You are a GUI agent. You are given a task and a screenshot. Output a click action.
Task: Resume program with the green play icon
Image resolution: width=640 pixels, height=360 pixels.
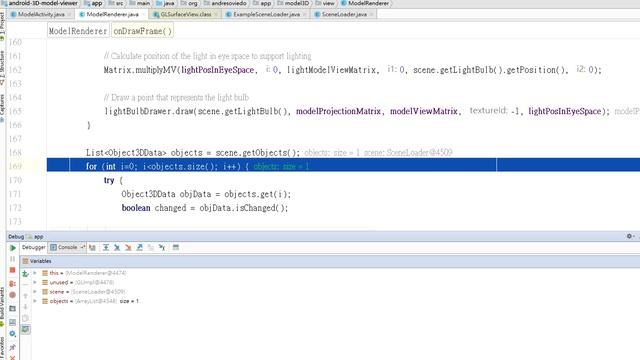[13, 248]
